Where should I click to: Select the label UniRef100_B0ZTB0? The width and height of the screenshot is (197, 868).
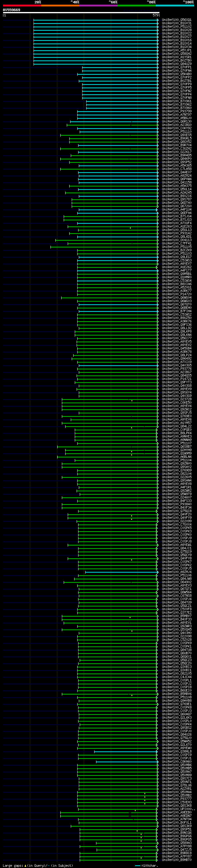(x=177, y=61)
